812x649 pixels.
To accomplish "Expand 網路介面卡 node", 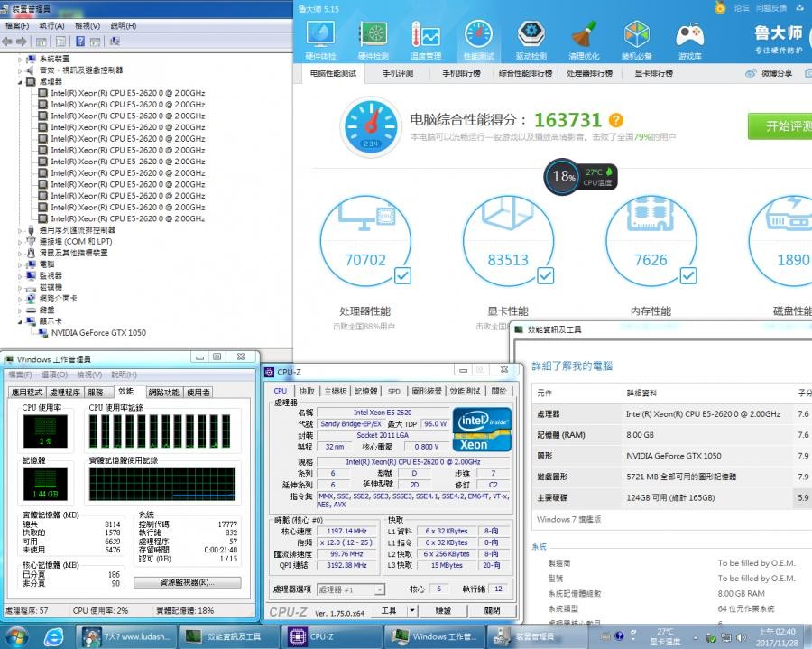I will point(20,299).
